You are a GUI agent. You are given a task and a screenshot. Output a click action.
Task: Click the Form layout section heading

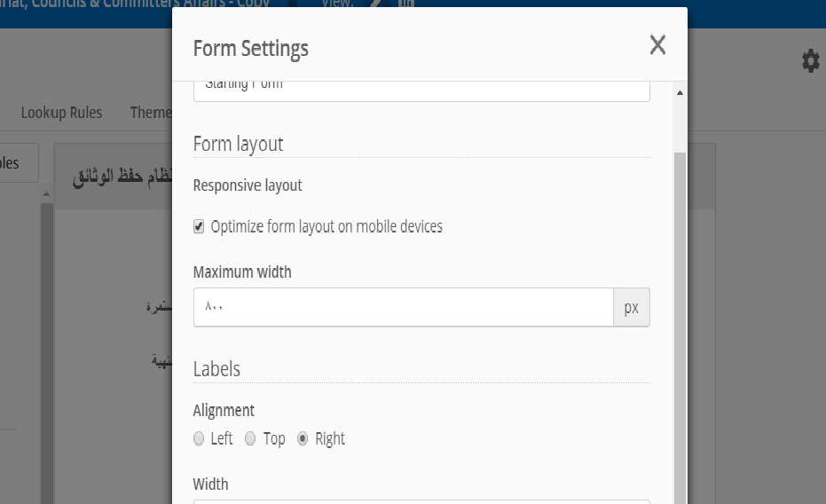238,144
